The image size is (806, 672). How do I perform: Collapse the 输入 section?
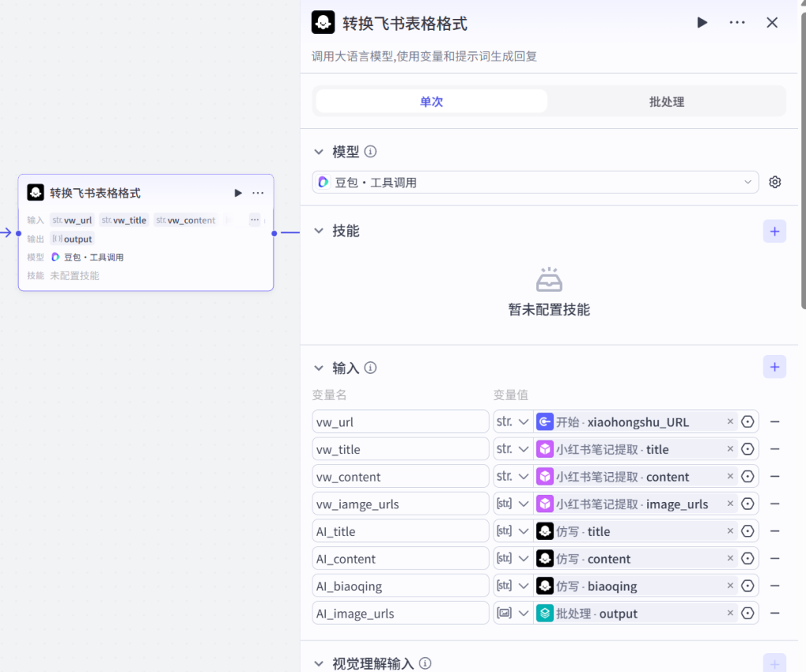tap(319, 367)
